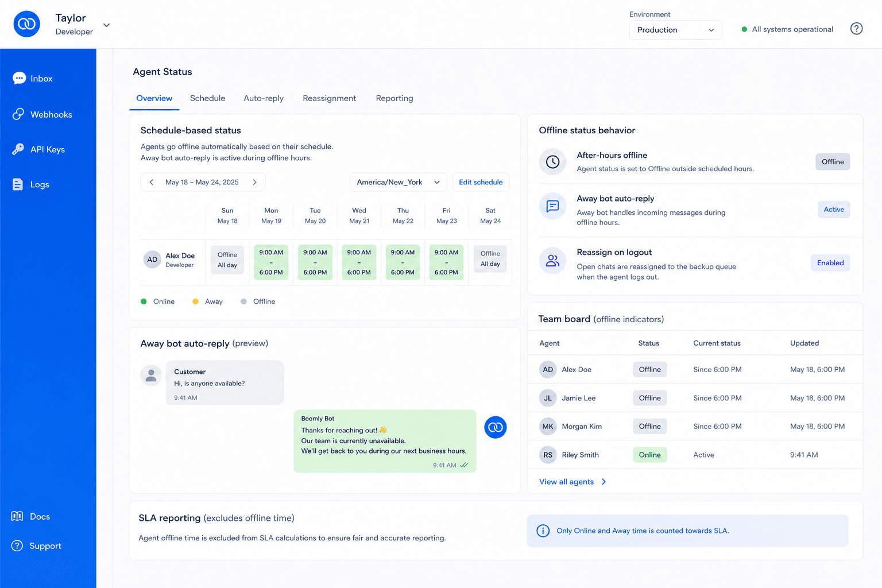The width and height of the screenshot is (882, 588).
Task: Select the Wednesday May 21 shift block
Action: click(x=359, y=262)
